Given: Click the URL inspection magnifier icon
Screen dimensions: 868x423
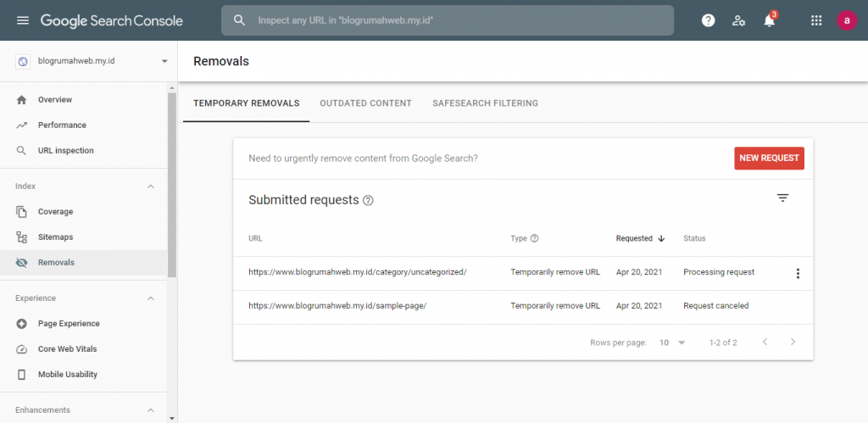Looking at the screenshot, I should [x=21, y=151].
